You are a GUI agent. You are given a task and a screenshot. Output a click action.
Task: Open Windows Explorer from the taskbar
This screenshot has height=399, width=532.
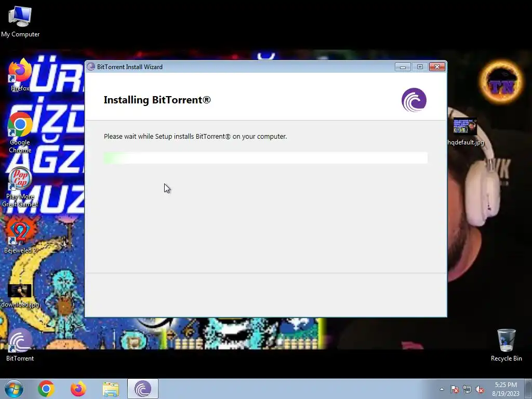111,389
